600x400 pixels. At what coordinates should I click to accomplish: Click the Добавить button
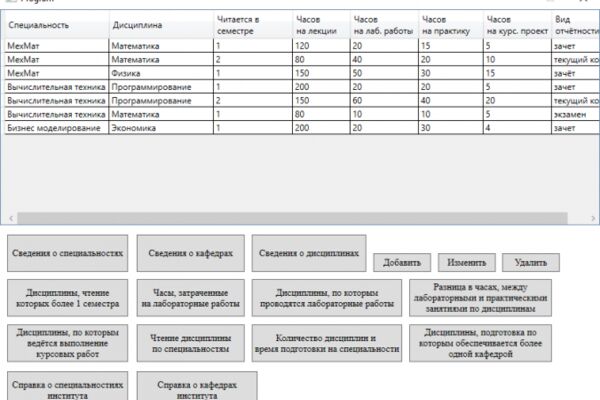tap(402, 263)
